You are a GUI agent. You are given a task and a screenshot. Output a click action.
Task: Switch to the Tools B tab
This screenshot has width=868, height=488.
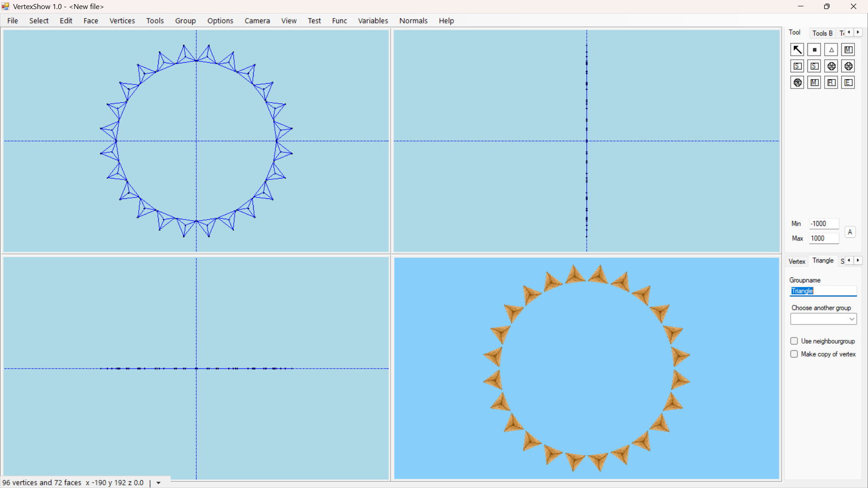point(822,33)
